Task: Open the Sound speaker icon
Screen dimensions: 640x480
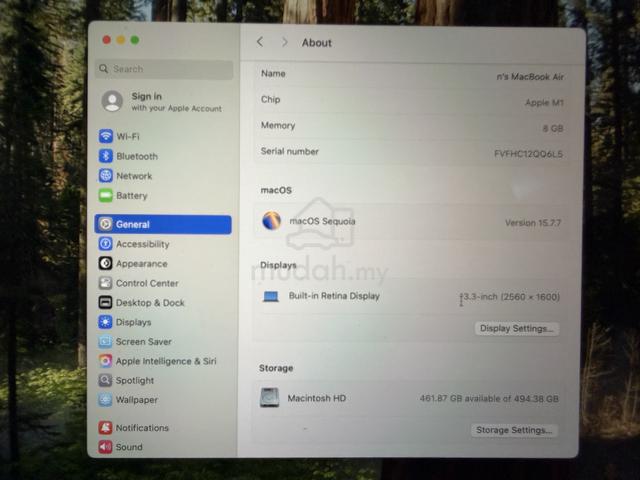Action: 105,447
